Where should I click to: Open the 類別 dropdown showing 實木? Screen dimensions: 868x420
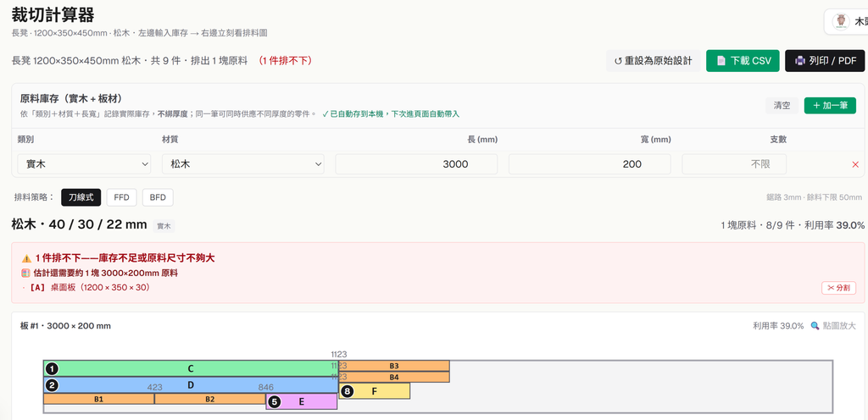tap(84, 164)
